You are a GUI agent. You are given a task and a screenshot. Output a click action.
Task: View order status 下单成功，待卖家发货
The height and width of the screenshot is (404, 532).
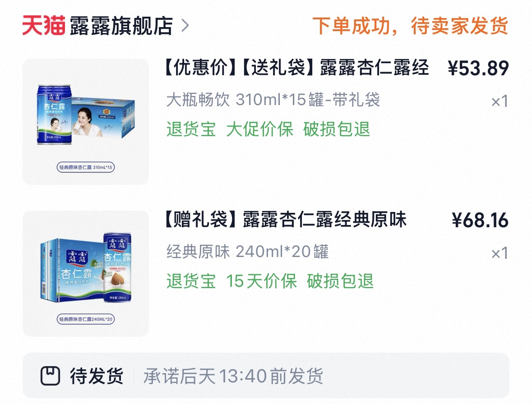[410, 26]
